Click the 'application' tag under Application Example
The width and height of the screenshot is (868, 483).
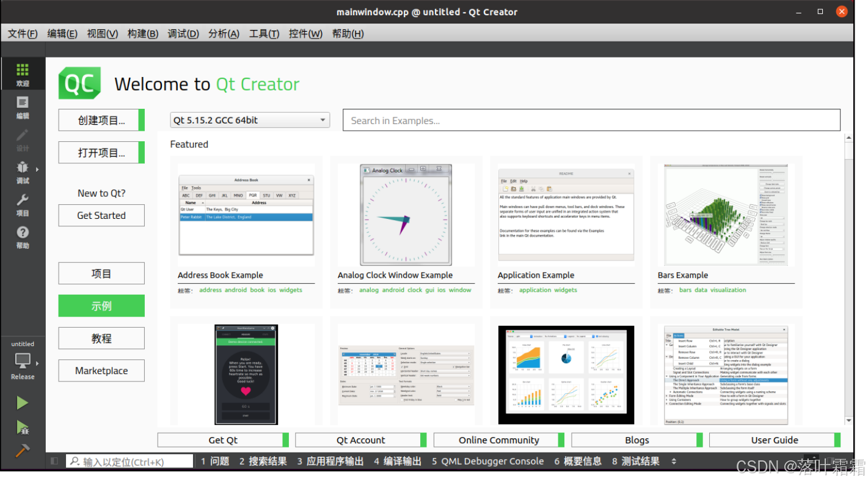click(x=535, y=290)
